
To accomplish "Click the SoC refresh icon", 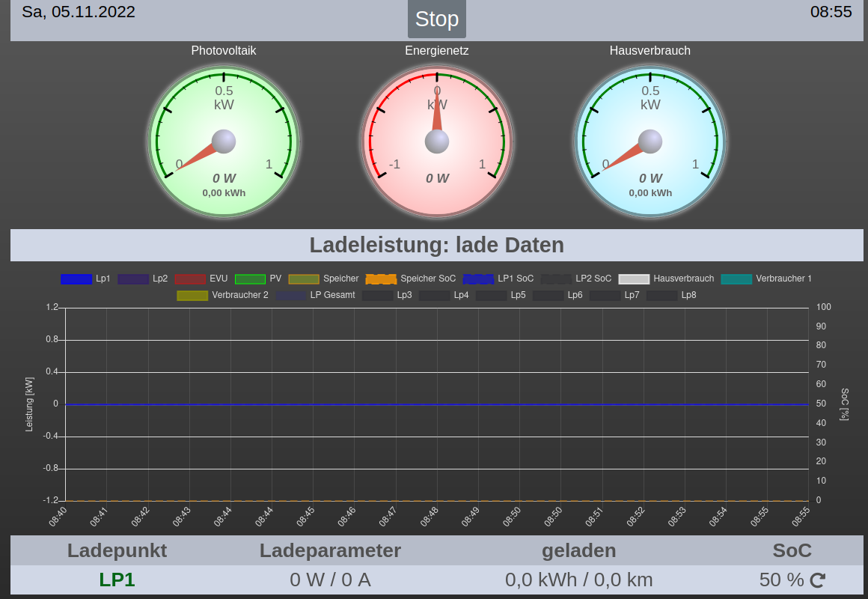I will tap(818, 580).
